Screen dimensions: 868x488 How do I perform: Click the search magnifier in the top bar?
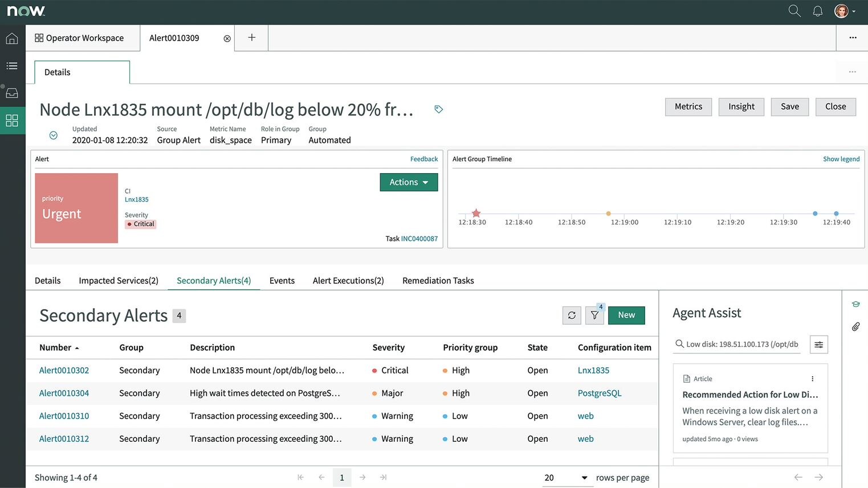794,10
